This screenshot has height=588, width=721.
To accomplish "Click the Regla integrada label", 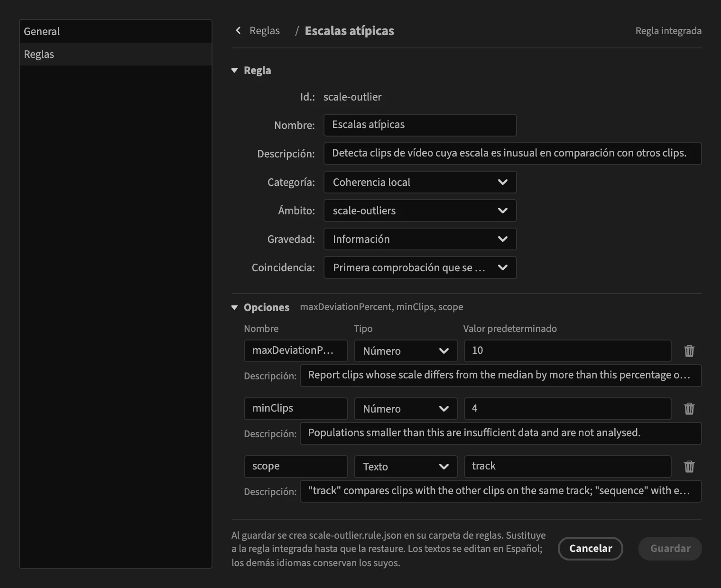I will coord(668,31).
